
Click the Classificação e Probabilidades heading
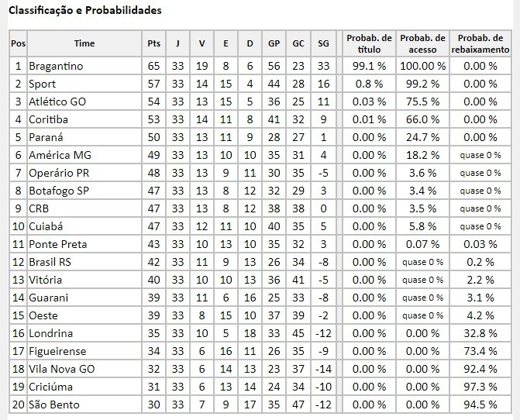click(85, 10)
